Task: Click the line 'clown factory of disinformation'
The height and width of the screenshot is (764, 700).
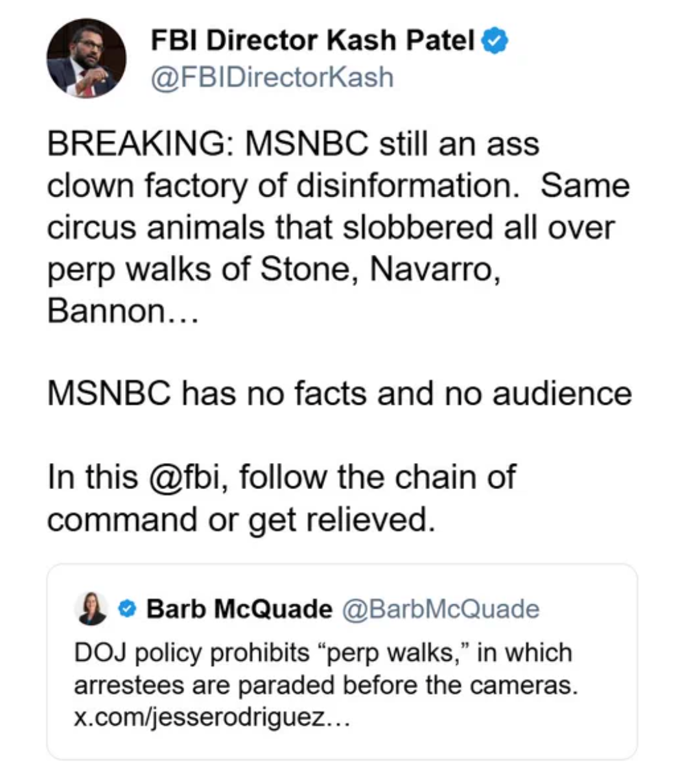Action: (x=283, y=186)
